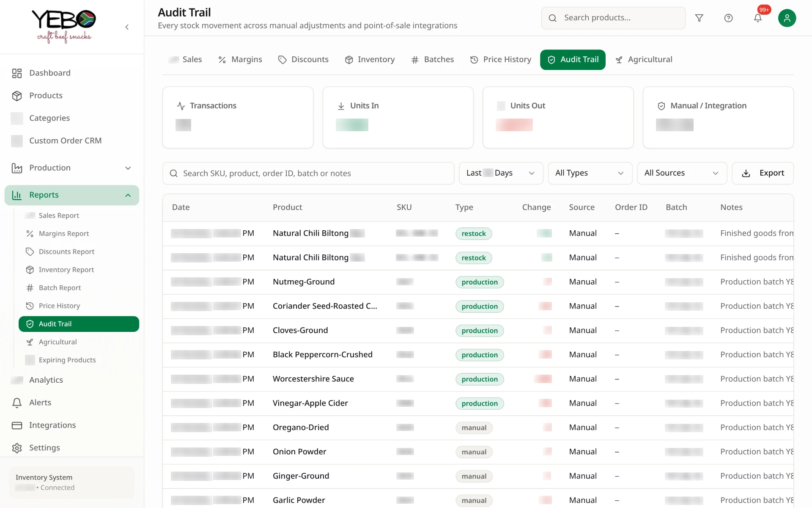Click the Export button label
This screenshot has width=812, height=508.
[x=771, y=173]
